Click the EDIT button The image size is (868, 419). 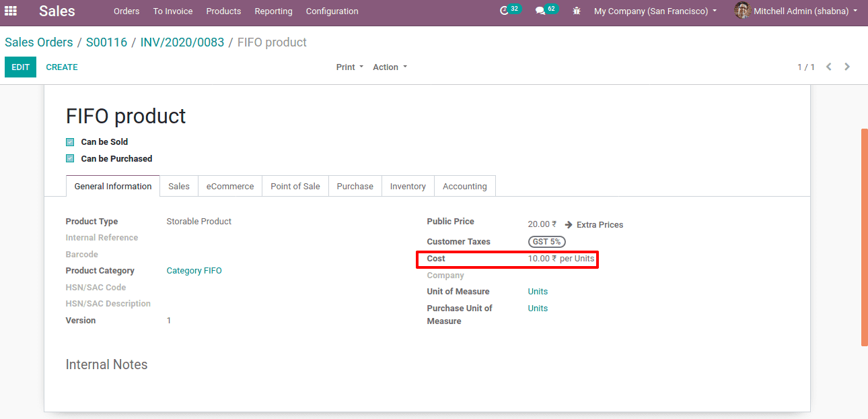20,67
